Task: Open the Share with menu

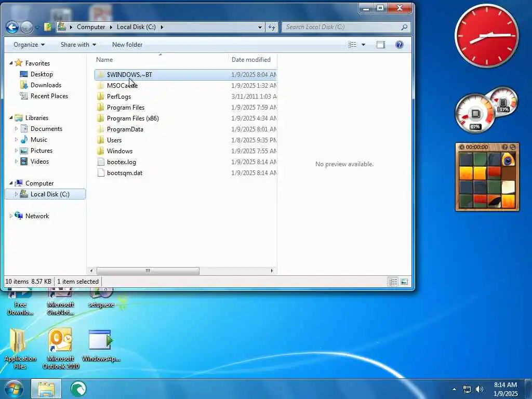Action: (78, 45)
